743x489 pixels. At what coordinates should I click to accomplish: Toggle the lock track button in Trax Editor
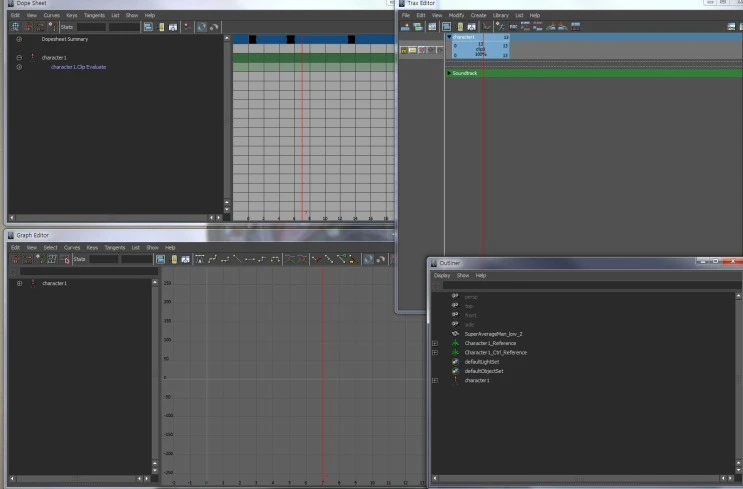pos(403,50)
